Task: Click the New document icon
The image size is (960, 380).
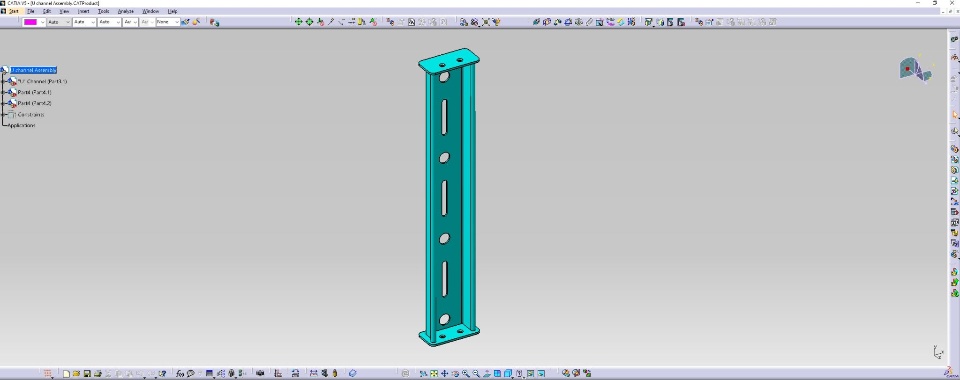Action: click(x=66, y=373)
